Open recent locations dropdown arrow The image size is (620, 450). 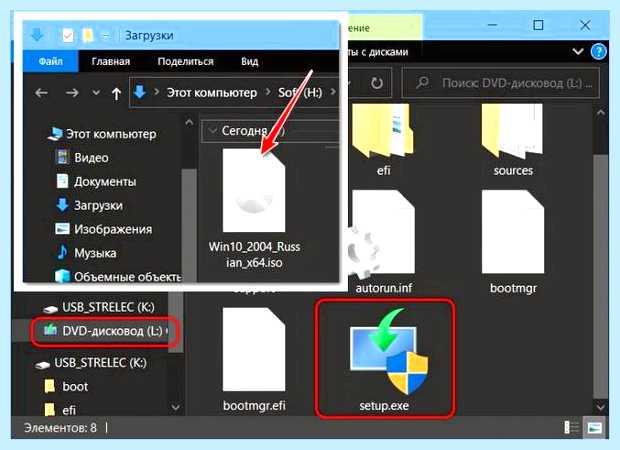click(x=96, y=93)
